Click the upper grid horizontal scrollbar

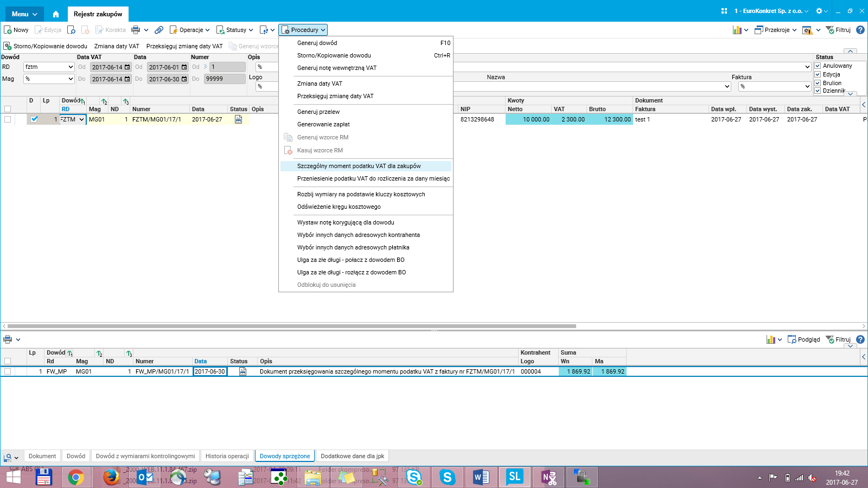[292, 326]
